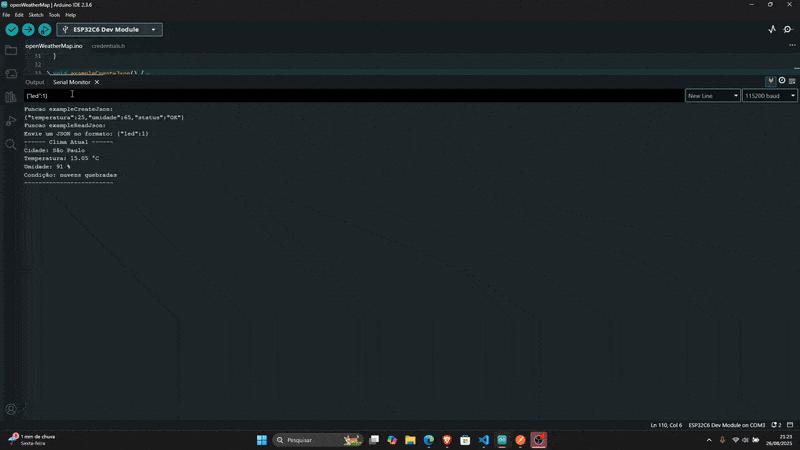Screen dimensions: 800x450
Task: Open the 115200 baud rate dropdown
Action: point(769,96)
